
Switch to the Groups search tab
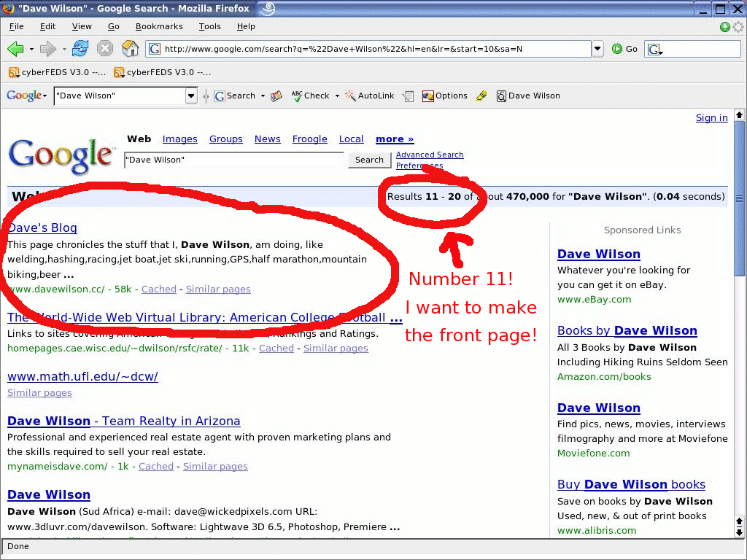(226, 139)
